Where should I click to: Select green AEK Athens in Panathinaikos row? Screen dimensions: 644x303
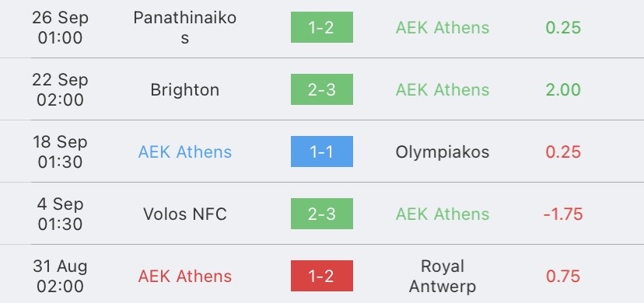tap(443, 27)
